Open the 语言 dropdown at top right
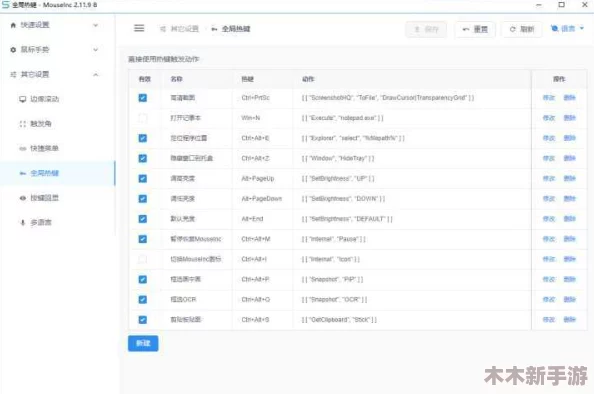The image size is (594, 394). (x=567, y=28)
